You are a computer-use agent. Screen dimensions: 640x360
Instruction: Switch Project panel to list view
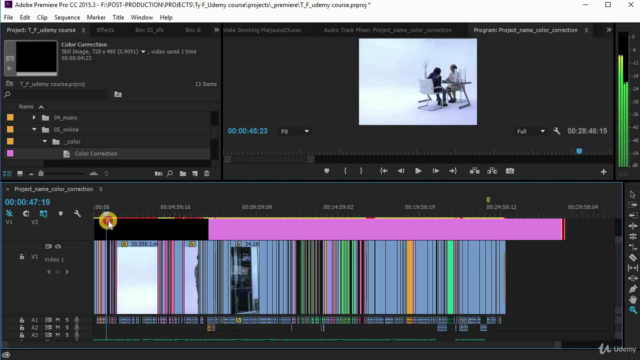pos(7,173)
